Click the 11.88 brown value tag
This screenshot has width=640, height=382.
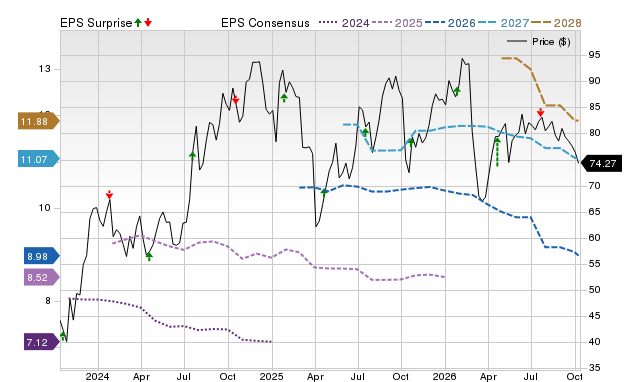(x=38, y=122)
